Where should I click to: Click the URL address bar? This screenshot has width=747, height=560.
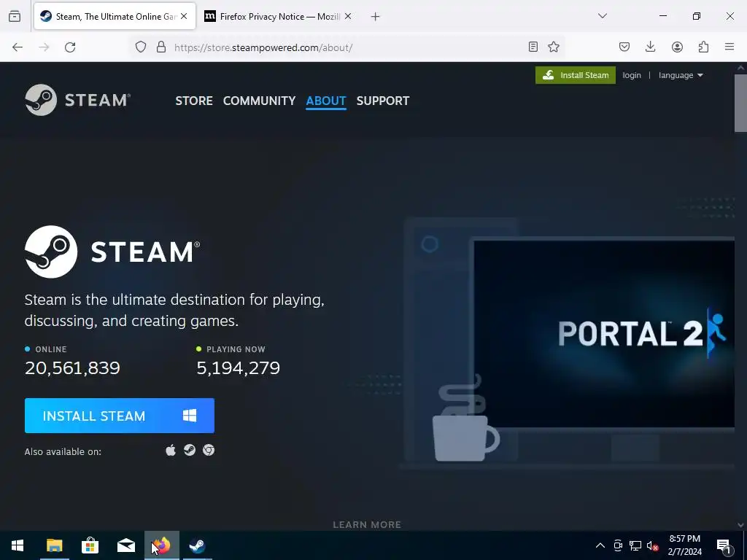pyautogui.click(x=348, y=47)
